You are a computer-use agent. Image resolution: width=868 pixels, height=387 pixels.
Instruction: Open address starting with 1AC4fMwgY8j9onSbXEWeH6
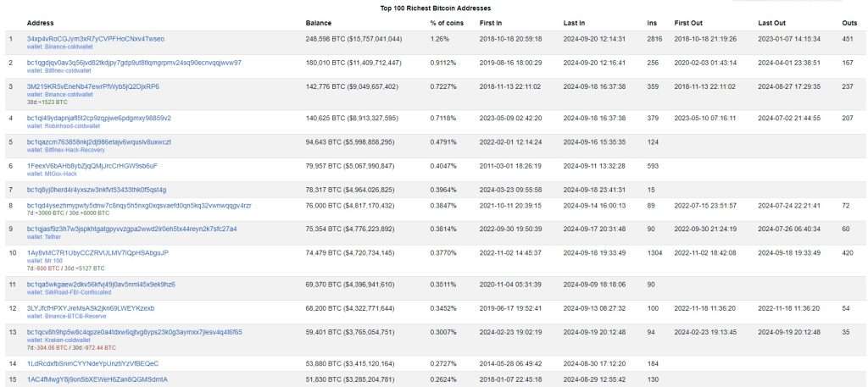tap(97, 379)
